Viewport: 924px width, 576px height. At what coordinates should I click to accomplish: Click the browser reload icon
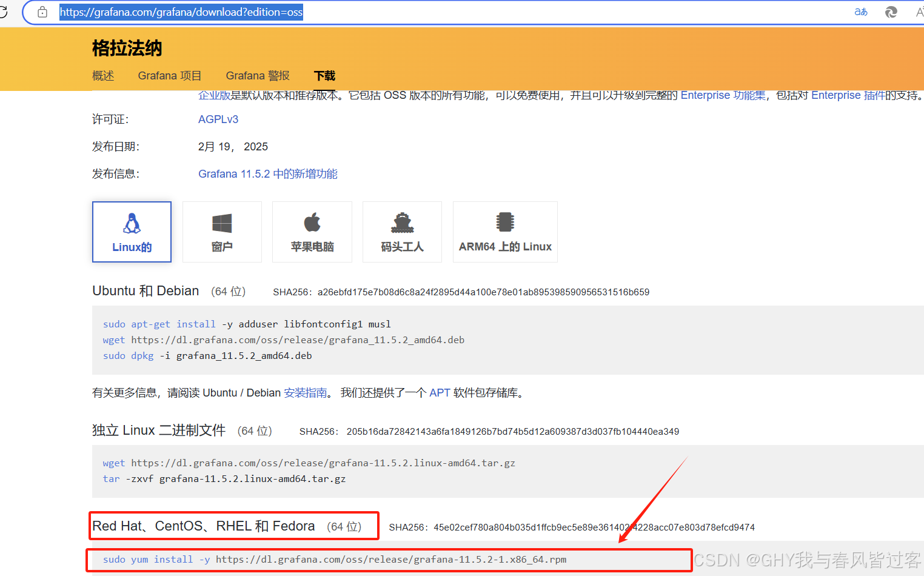(x=3, y=12)
